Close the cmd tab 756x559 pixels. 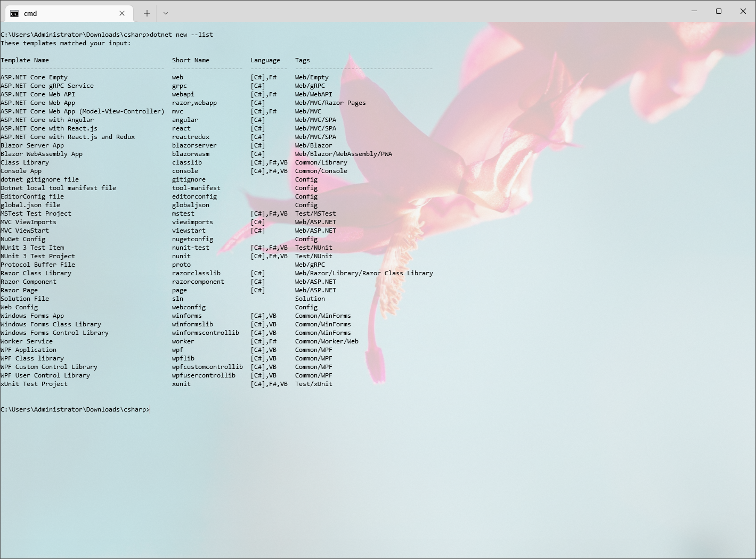[122, 13]
